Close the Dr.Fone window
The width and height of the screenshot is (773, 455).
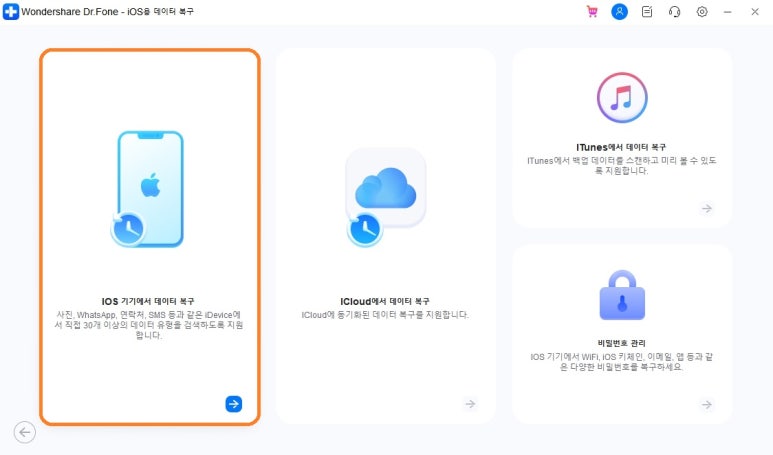755,11
